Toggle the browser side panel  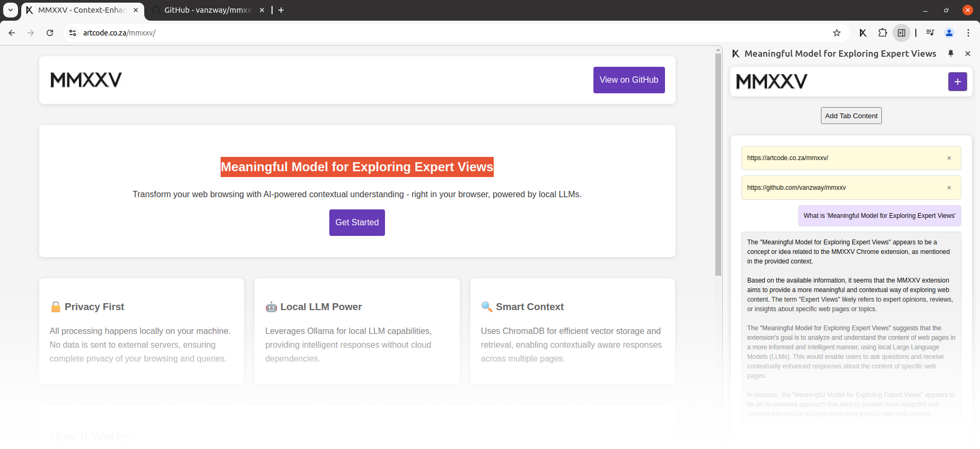(x=902, y=33)
